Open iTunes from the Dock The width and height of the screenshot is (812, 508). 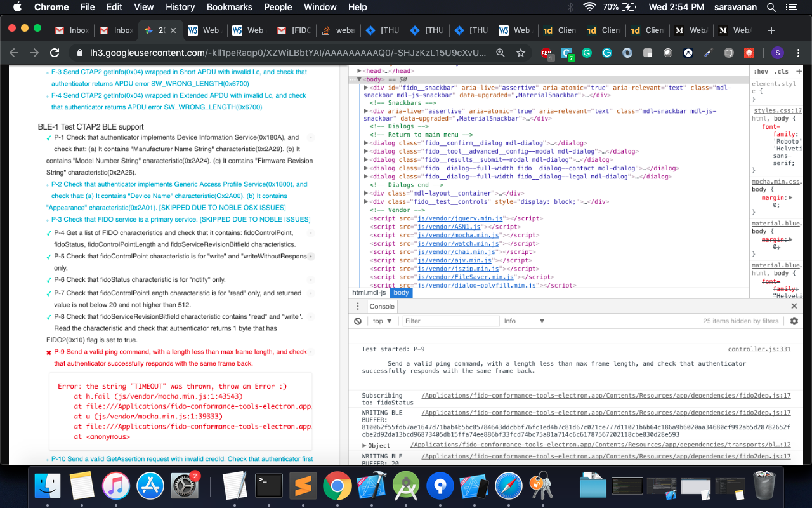116,486
